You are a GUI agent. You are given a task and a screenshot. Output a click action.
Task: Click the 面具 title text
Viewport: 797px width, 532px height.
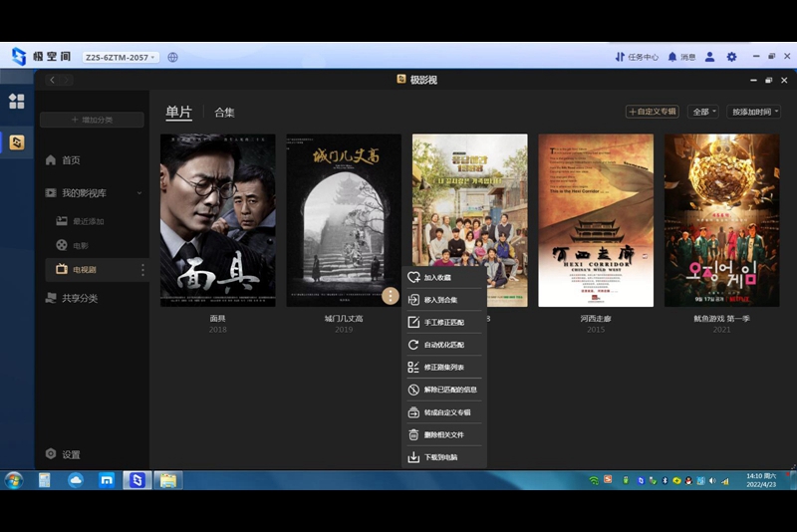click(x=217, y=319)
